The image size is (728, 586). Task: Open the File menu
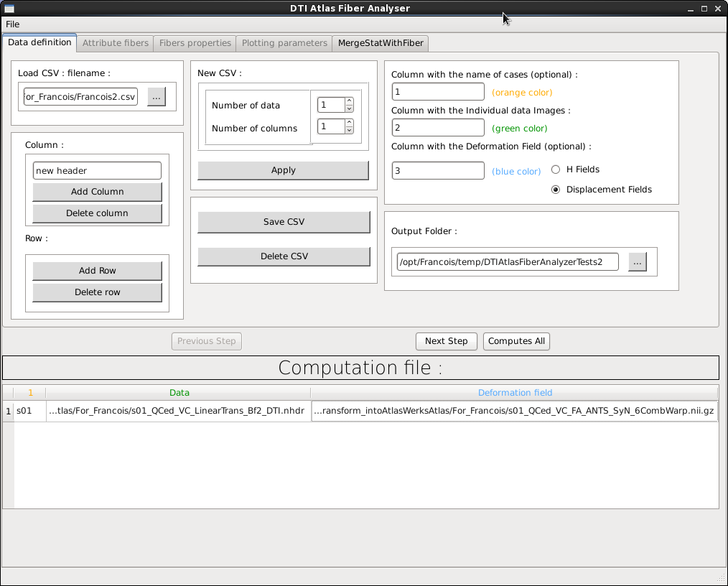(x=13, y=24)
